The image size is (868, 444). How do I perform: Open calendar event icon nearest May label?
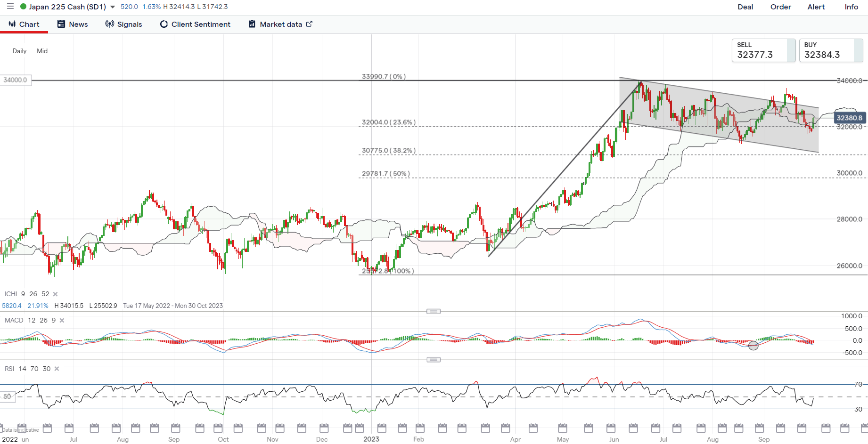[x=563, y=428]
